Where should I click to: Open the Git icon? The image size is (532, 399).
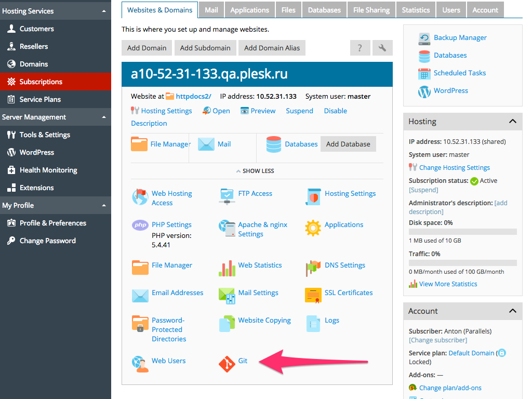tap(227, 363)
